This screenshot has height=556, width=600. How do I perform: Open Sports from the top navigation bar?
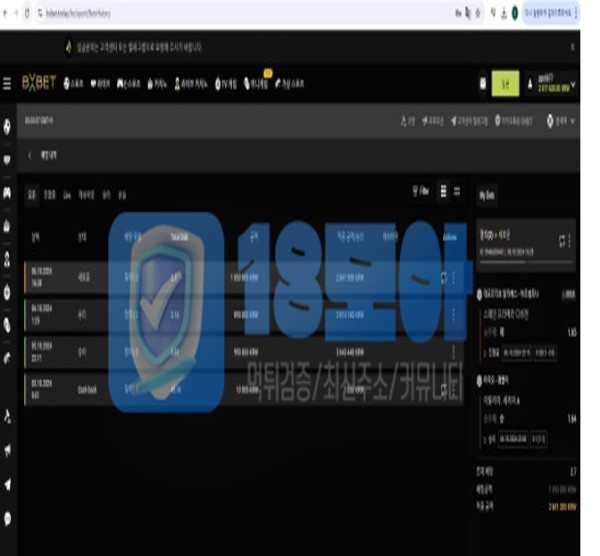coord(73,84)
